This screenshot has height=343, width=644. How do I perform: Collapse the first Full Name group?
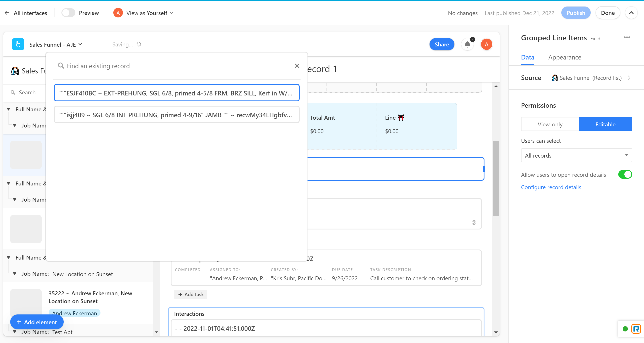tap(8, 109)
